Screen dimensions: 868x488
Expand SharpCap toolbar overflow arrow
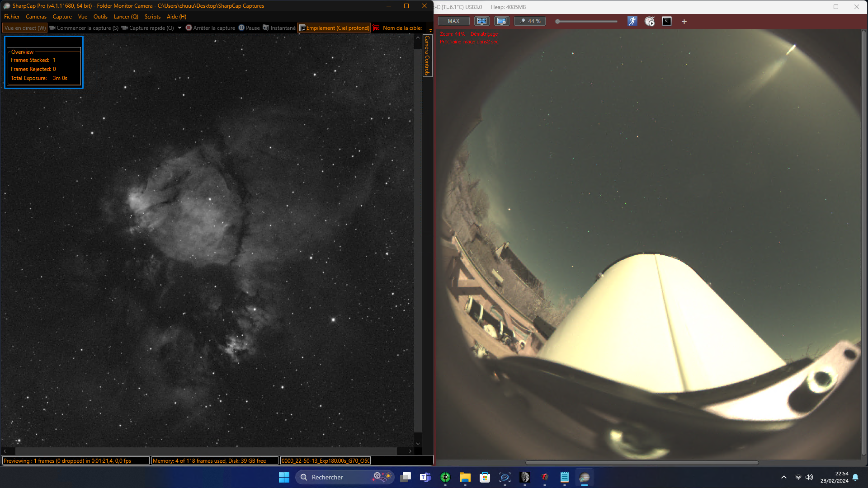click(430, 31)
